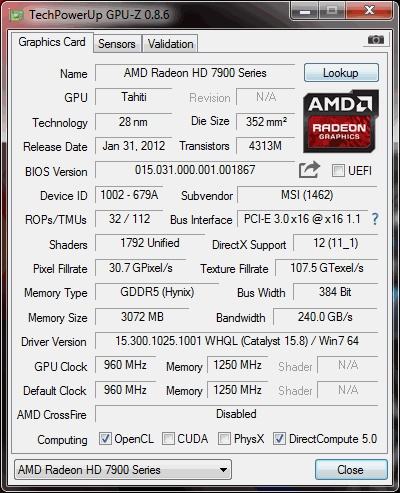Switch to the Sensors tab

tap(117, 44)
